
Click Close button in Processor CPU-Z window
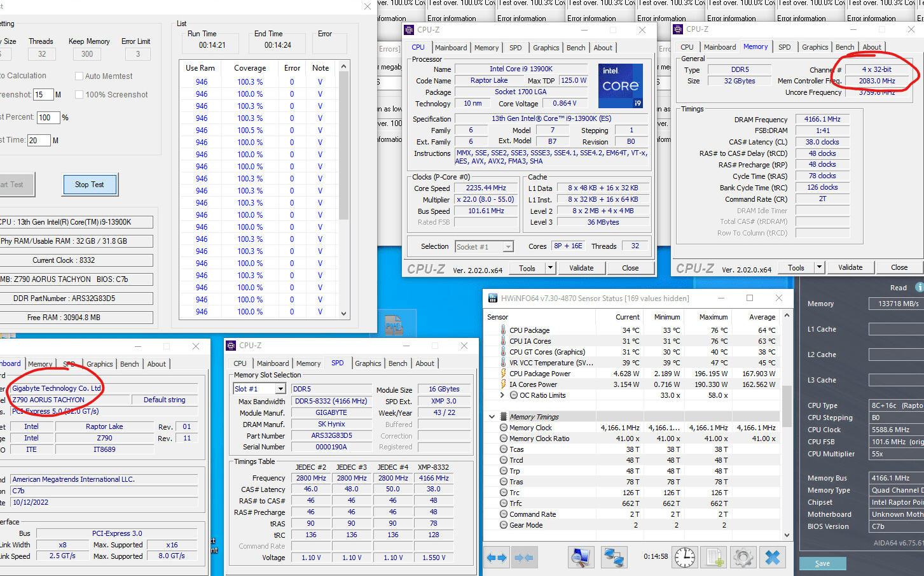pyautogui.click(x=630, y=268)
